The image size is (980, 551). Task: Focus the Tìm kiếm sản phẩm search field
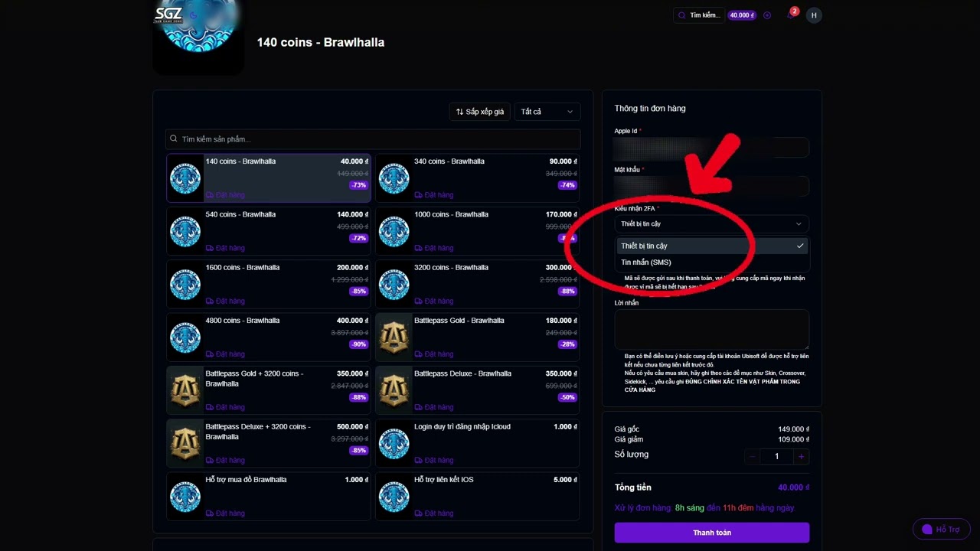coord(373,139)
